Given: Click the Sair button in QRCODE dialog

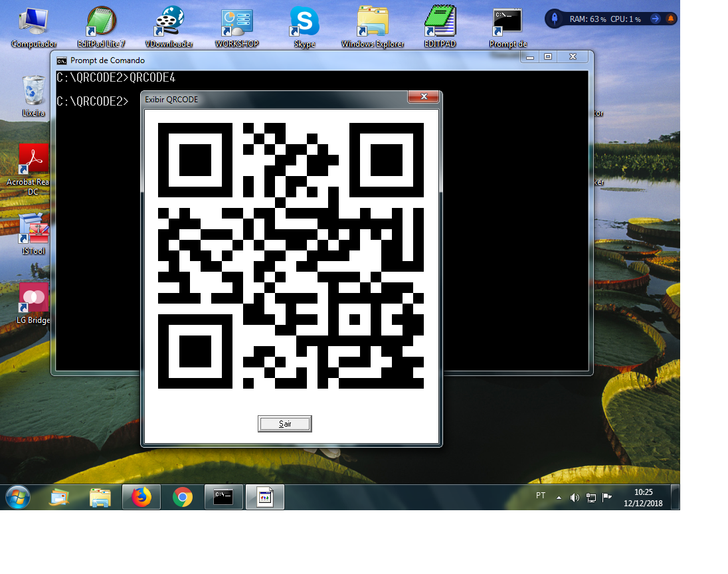Looking at the screenshot, I should (284, 424).
